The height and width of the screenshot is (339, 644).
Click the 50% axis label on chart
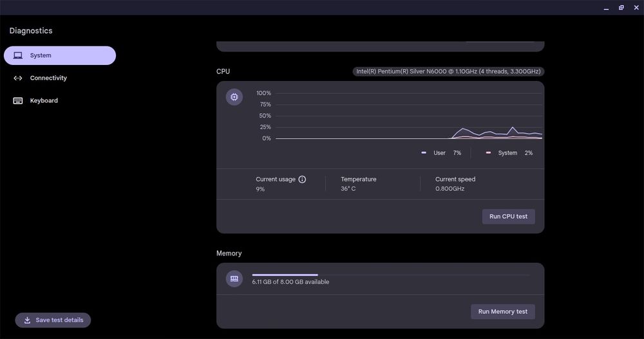(x=265, y=116)
